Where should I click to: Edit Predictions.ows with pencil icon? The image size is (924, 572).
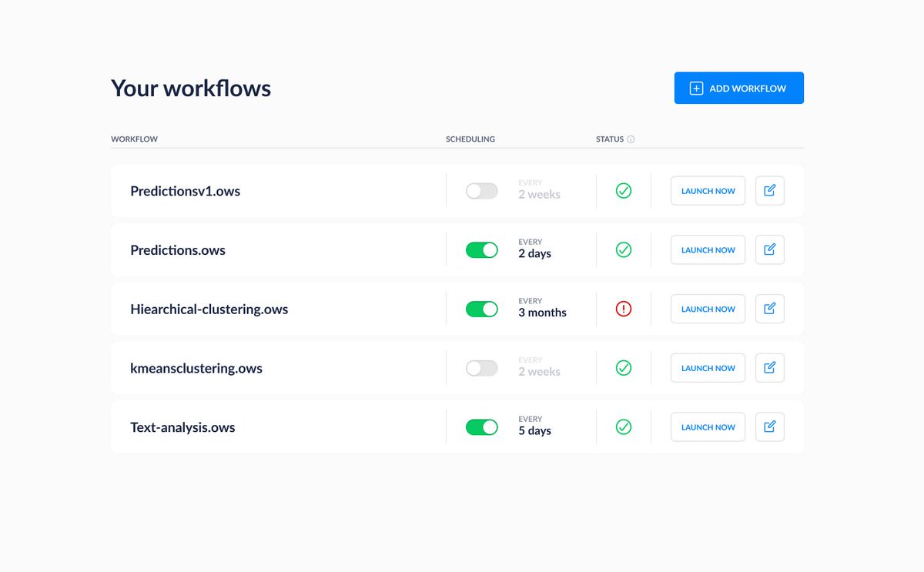pos(770,250)
